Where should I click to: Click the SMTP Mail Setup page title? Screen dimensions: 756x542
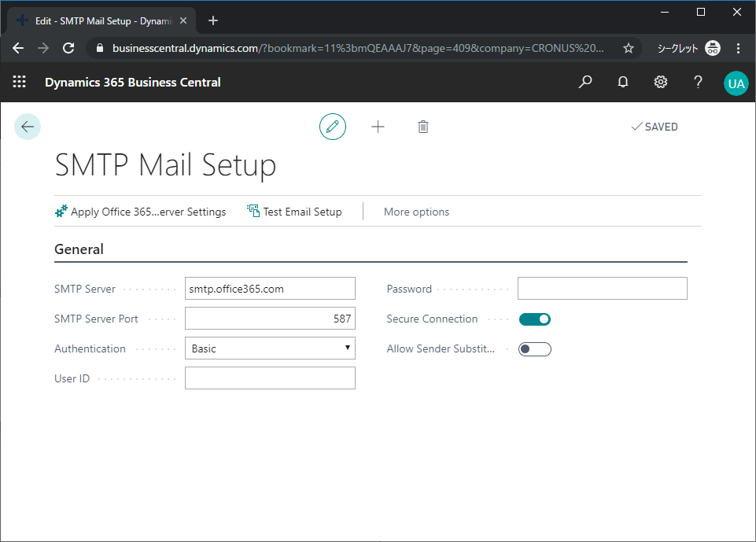(x=165, y=165)
